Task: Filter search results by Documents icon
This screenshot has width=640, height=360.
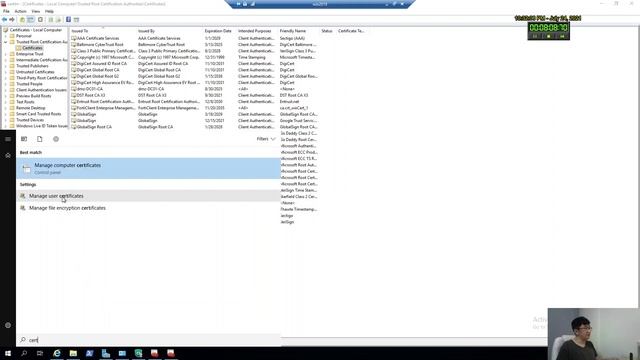Action: pos(40,139)
